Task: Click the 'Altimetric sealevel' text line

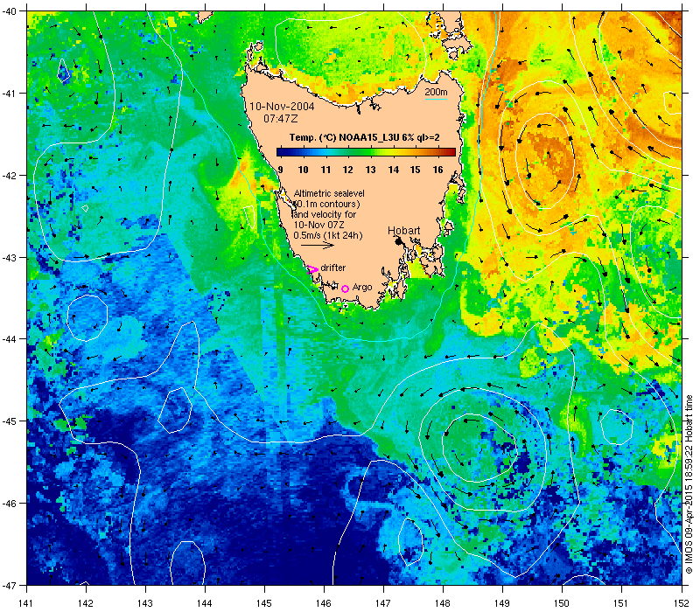Action: tap(329, 193)
